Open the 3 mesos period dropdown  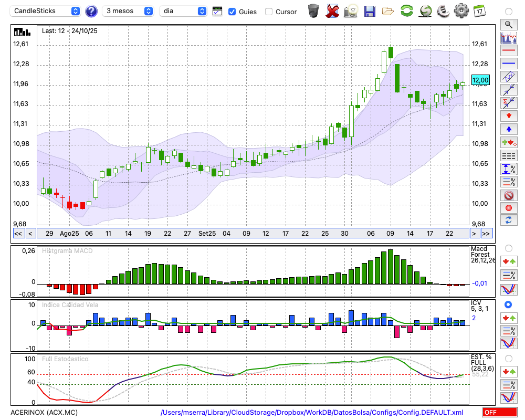pyautogui.click(x=128, y=11)
